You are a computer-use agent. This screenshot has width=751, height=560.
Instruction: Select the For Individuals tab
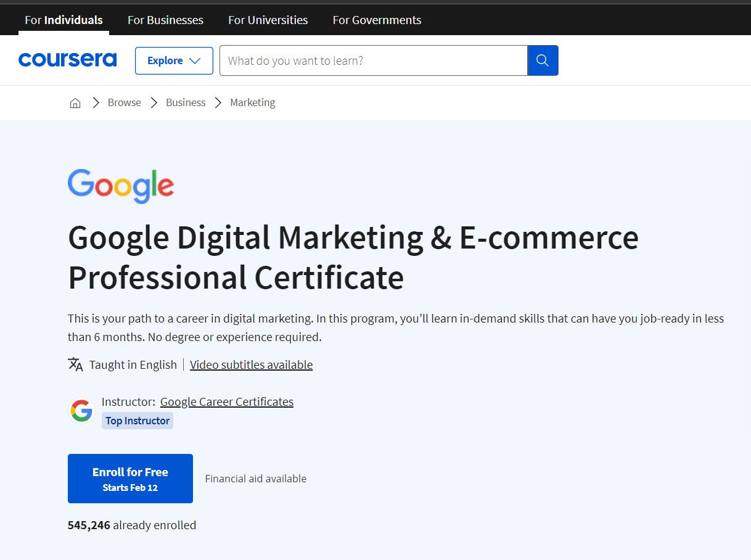coord(64,20)
